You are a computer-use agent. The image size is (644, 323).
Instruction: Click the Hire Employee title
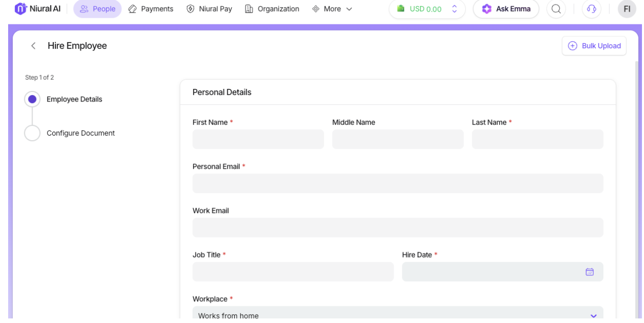tap(77, 46)
